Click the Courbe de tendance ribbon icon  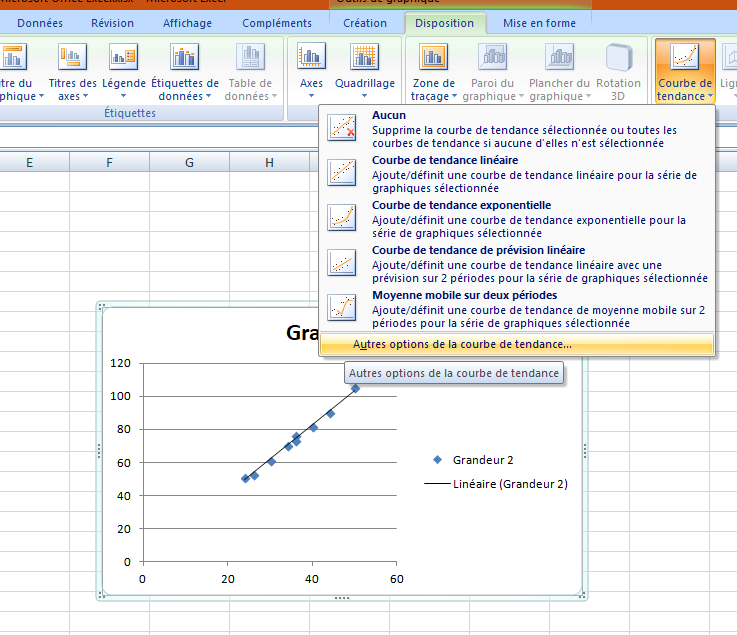coord(685,57)
